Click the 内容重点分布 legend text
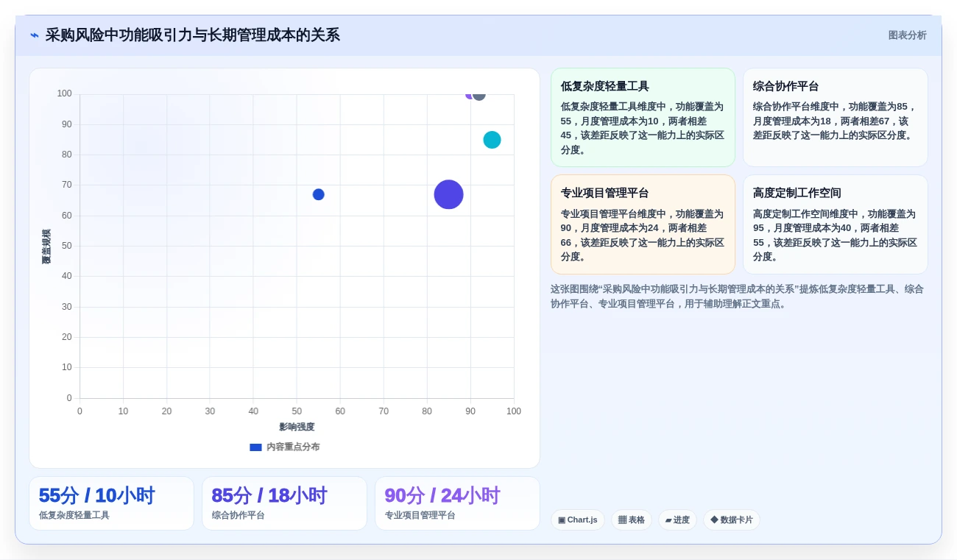957x560 pixels. coord(293,447)
